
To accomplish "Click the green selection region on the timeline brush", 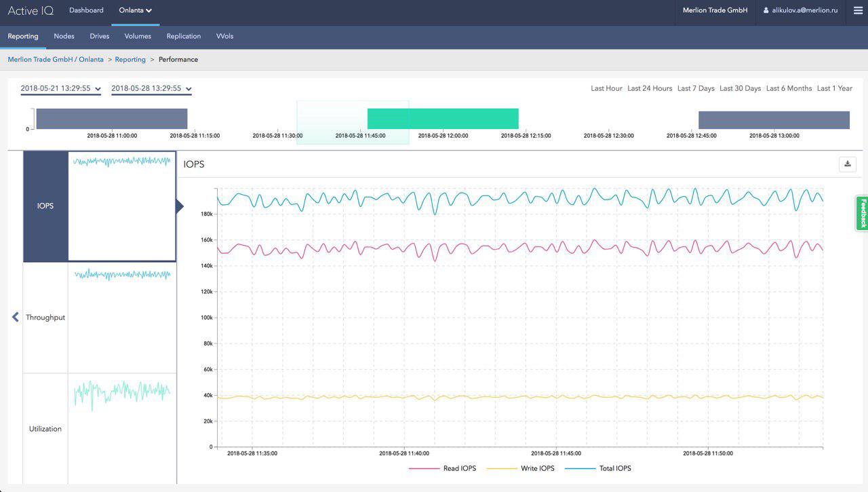I will 443,117.
